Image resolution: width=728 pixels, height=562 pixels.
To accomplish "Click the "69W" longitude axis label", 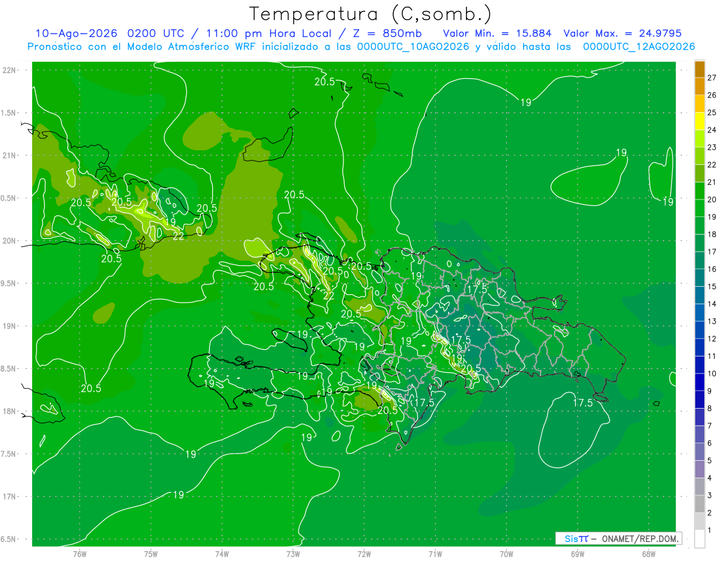I will point(578,554).
